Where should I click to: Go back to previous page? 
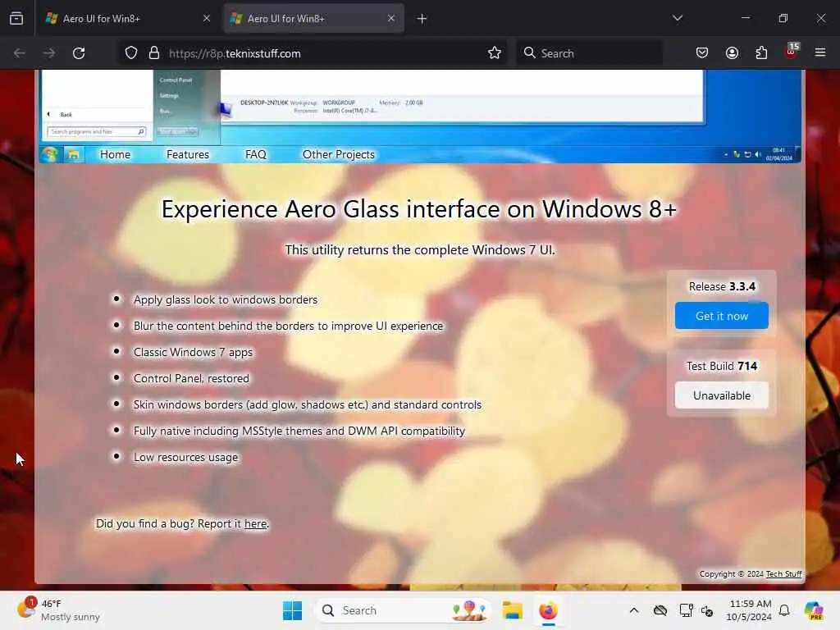tap(20, 53)
